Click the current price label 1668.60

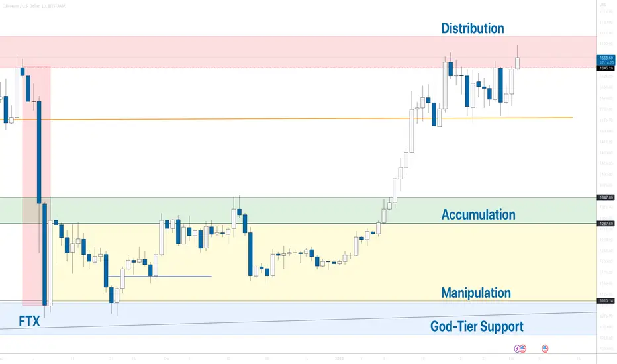point(604,57)
